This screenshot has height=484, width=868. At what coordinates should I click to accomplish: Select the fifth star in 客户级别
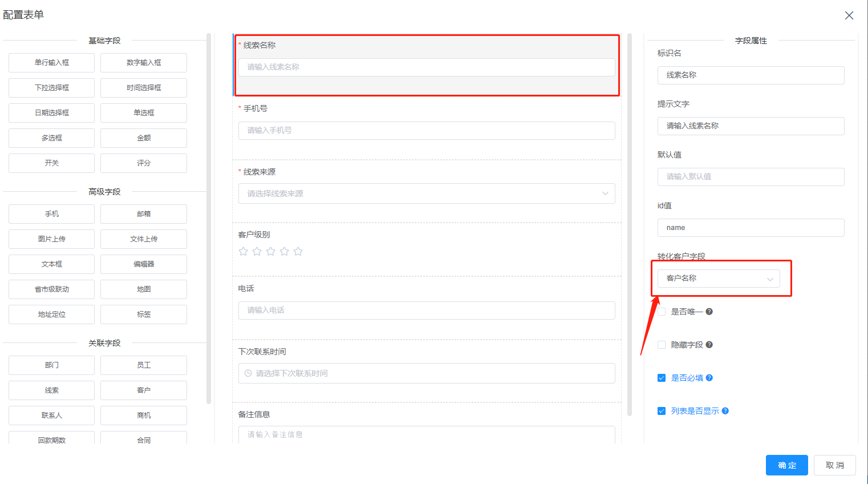click(x=298, y=251)
